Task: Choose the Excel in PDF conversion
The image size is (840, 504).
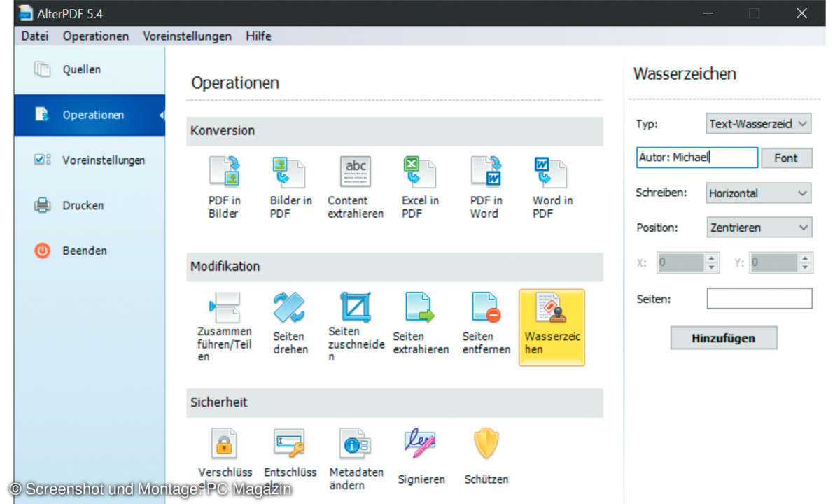Action: pos(420,188)
